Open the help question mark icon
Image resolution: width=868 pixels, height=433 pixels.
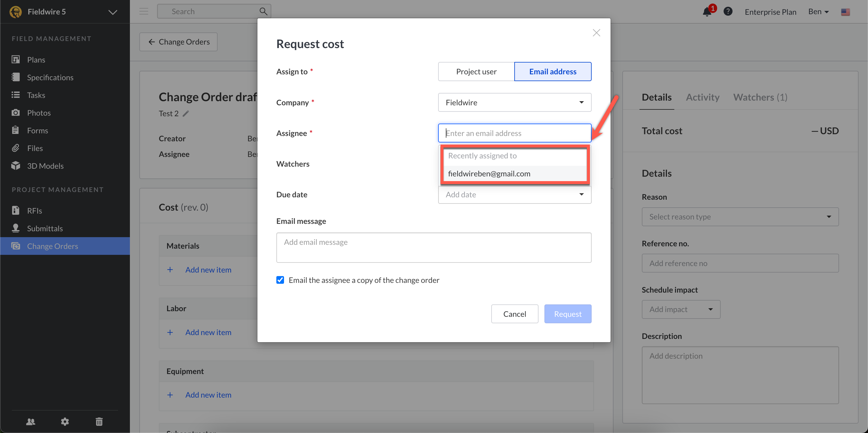tap(727, 12)
